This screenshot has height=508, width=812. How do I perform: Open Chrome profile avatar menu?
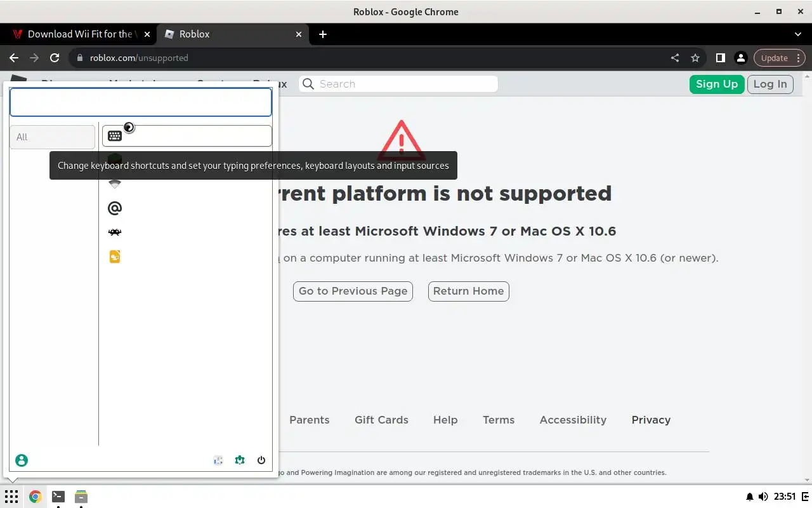tap(740, 58)
